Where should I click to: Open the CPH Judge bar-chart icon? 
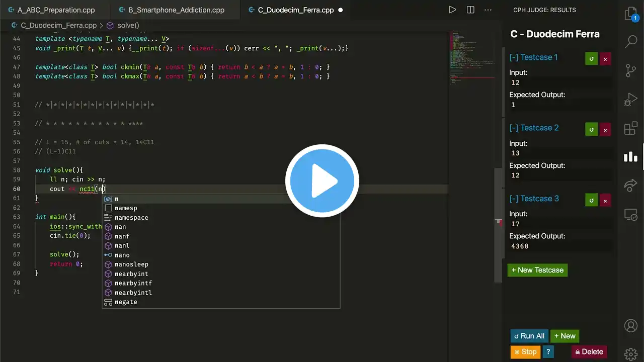631,157
